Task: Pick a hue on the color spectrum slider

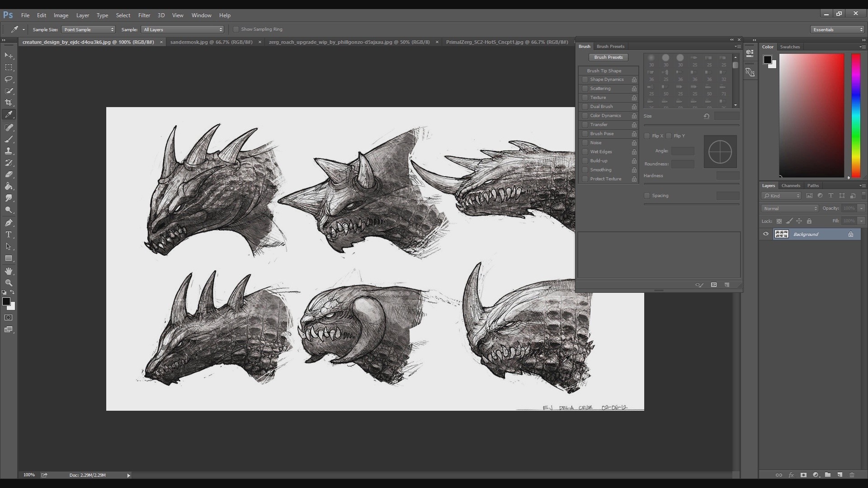Action: (x=856, y=116)
